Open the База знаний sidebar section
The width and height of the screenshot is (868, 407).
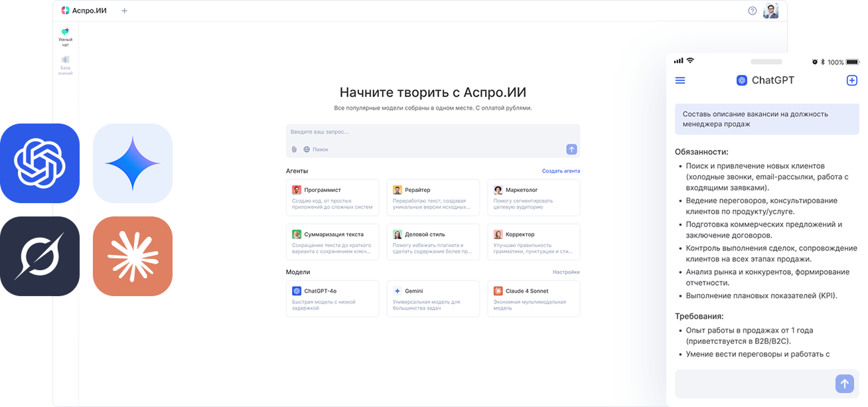tap(65, 65)
